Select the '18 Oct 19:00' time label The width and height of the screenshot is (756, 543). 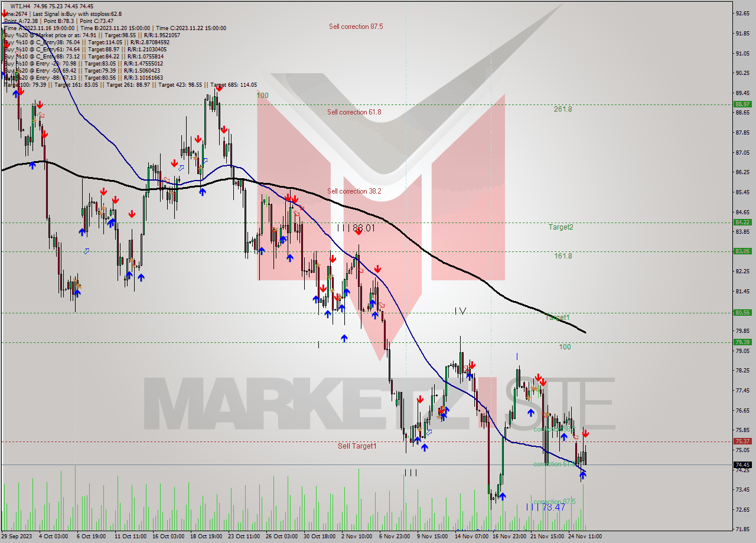206,537
